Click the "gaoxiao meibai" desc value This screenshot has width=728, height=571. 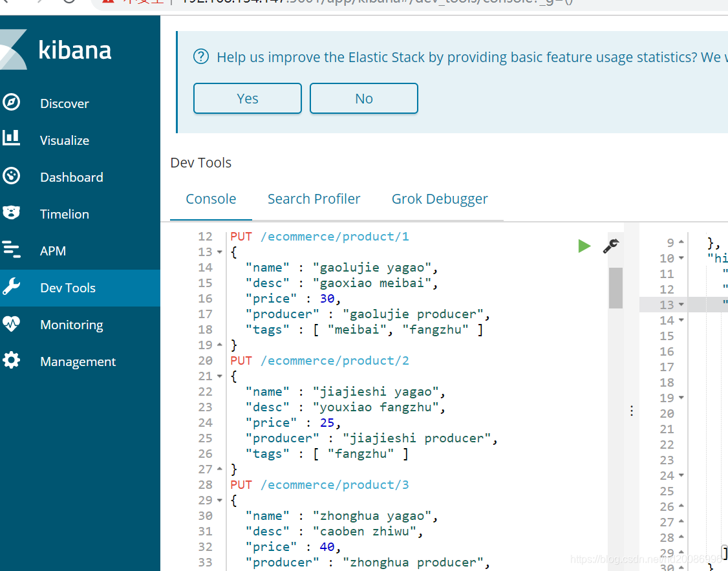(371, 283)
